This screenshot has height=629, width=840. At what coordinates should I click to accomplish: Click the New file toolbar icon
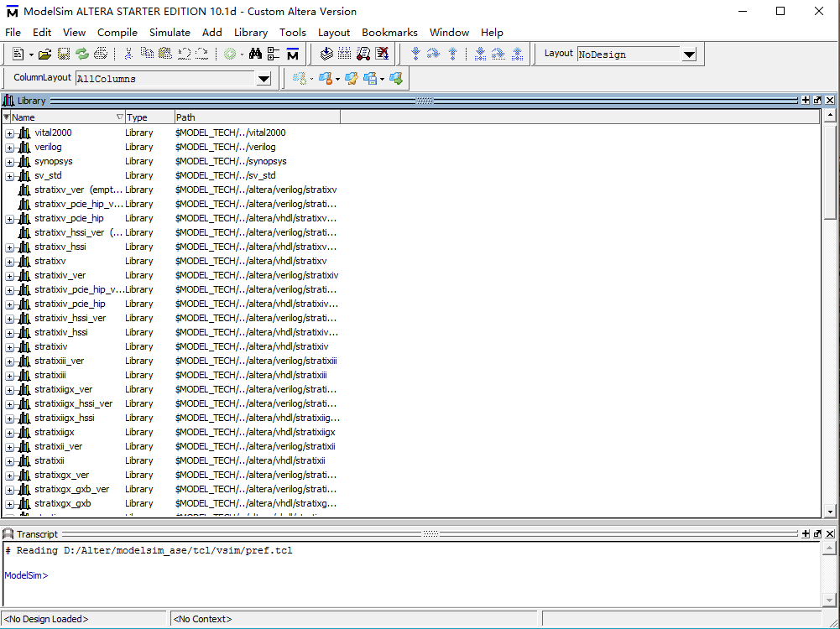coord(18,54)
